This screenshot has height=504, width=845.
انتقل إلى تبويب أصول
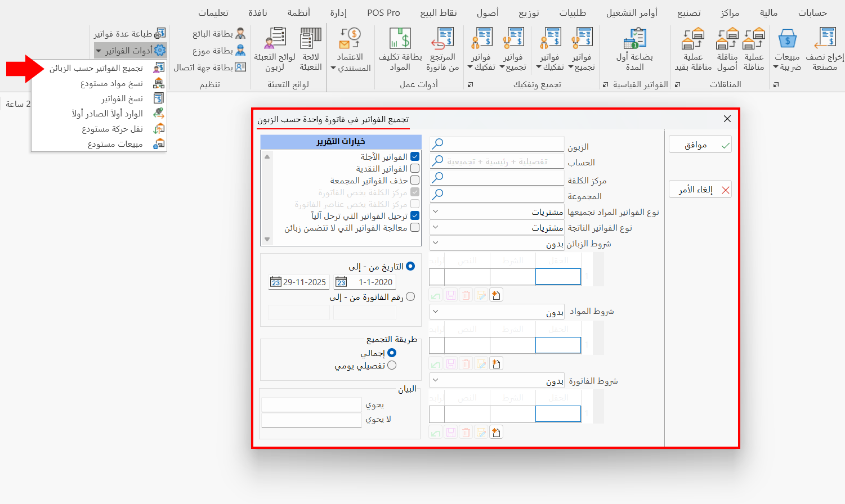point(488,12)
